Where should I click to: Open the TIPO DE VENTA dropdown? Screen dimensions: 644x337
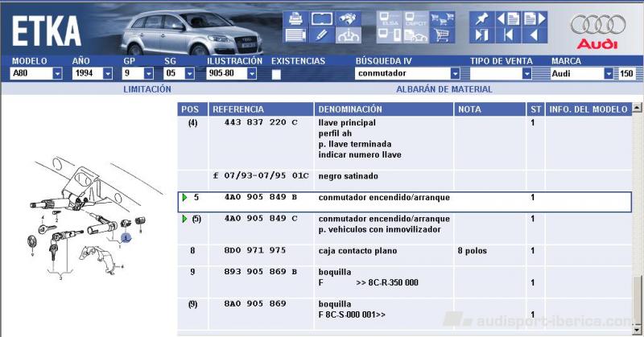click(x=527, y=74)
